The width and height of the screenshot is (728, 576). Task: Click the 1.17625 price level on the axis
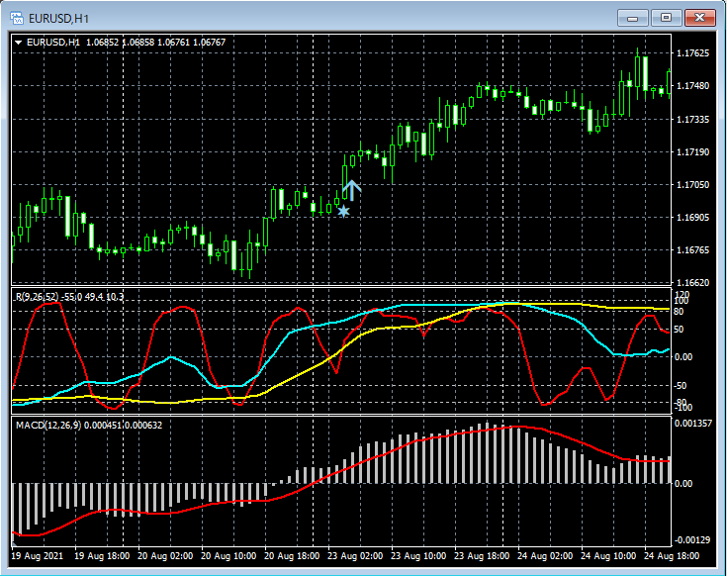(x=693, y=53)
